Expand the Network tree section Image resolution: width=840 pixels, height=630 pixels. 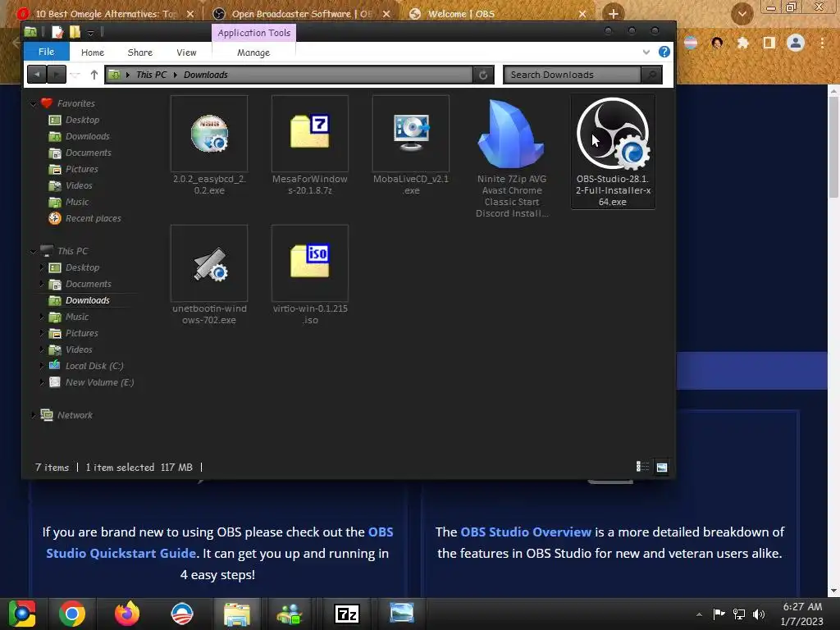point(34,414)
